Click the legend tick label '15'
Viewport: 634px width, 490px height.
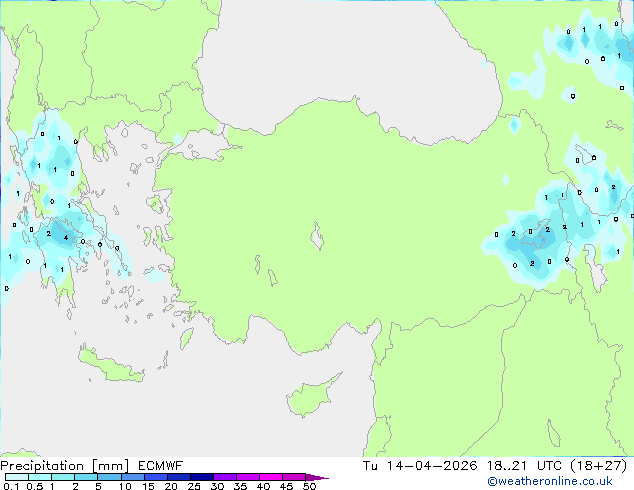point(148,486)
